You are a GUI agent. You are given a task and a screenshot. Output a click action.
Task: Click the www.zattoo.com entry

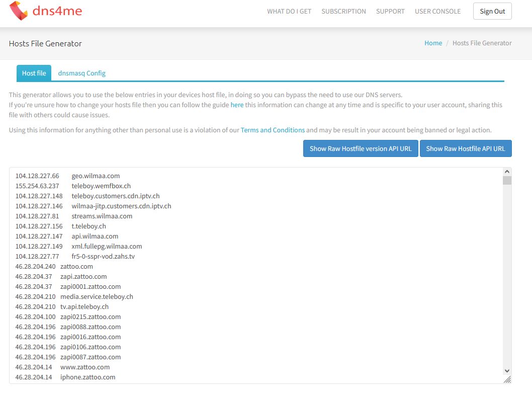[x=85, y=367]
